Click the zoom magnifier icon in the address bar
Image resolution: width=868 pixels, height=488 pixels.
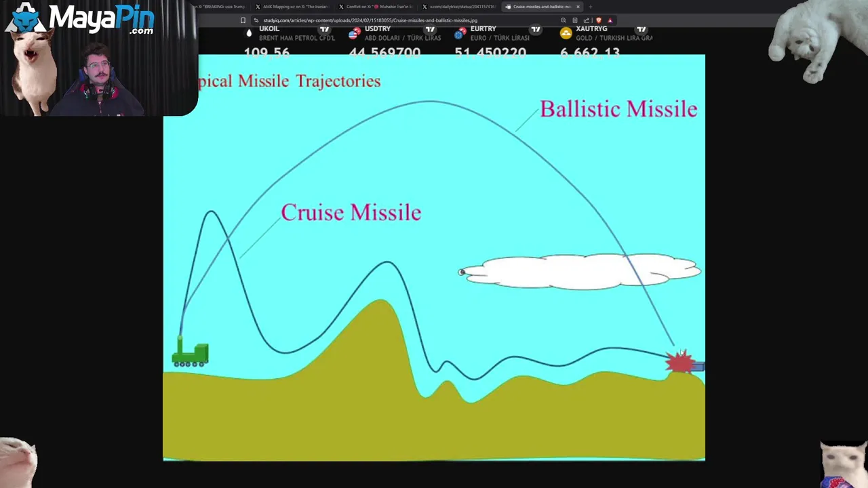click(564, 20)
